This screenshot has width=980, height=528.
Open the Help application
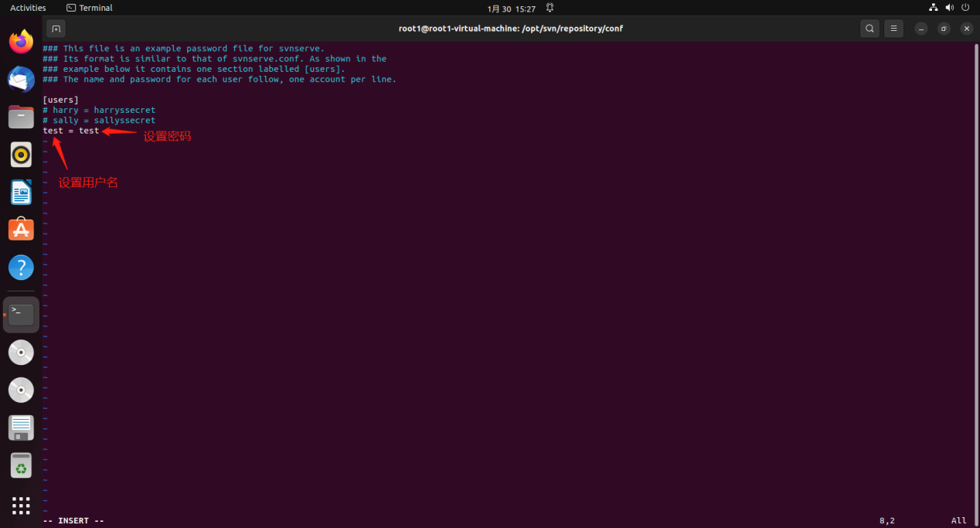point(21,267)
